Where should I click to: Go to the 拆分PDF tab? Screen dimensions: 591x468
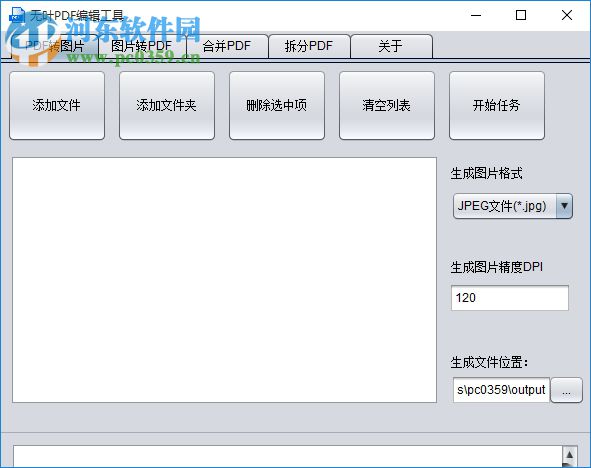(x=309, y=46)
